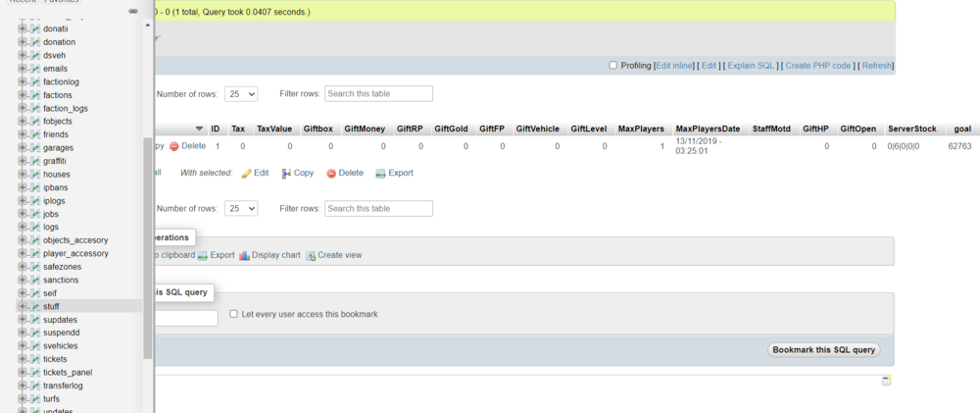Expand the svehicles table node

click(x=23, y=345)
